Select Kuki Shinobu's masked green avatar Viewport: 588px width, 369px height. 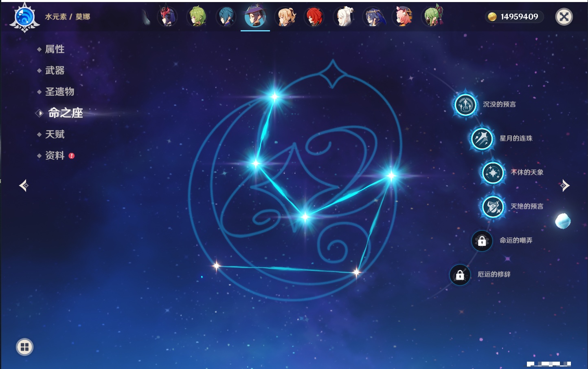pos(432,17)
